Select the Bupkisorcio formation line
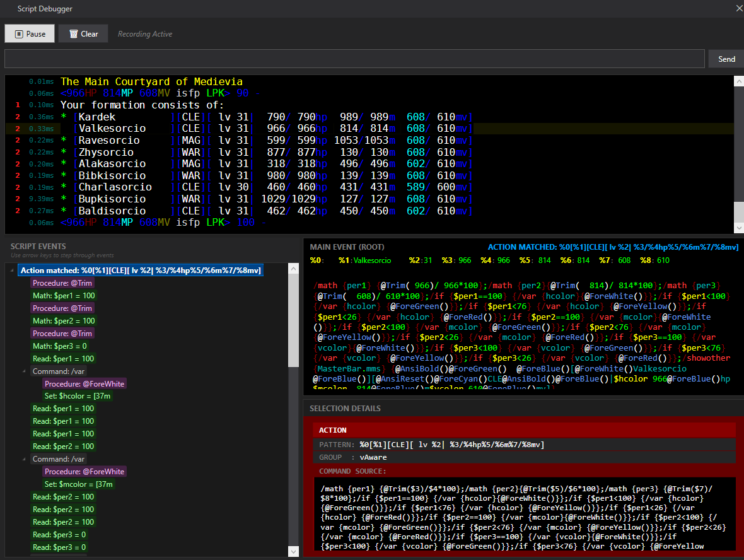This screenshot has width=744, height=560. click(x=369, y=199)
